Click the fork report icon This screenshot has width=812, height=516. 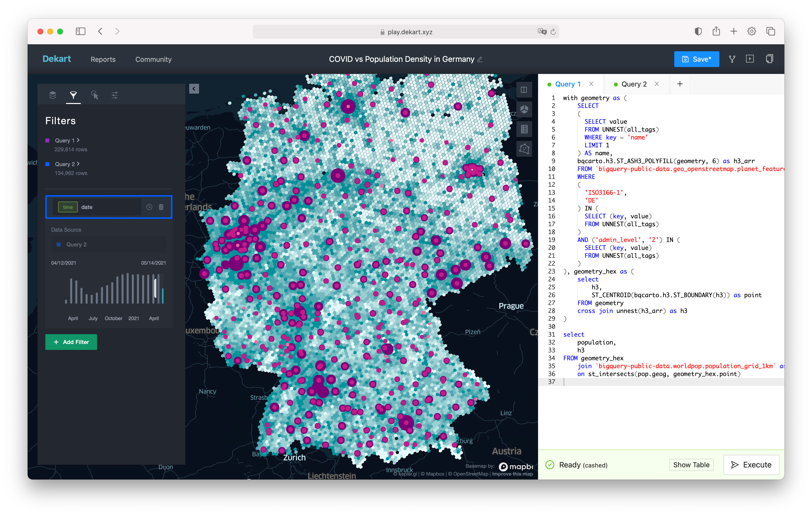732,59
